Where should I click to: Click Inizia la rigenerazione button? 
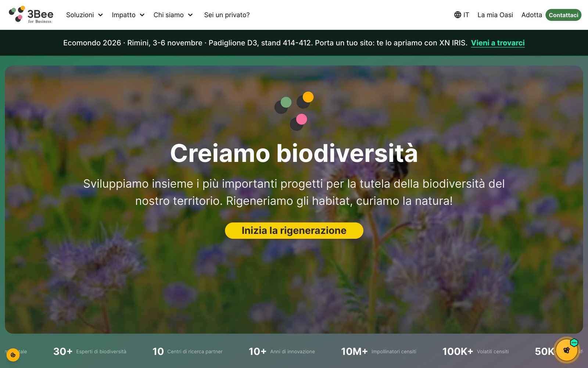pyautogui.click(x=294, y=230)
